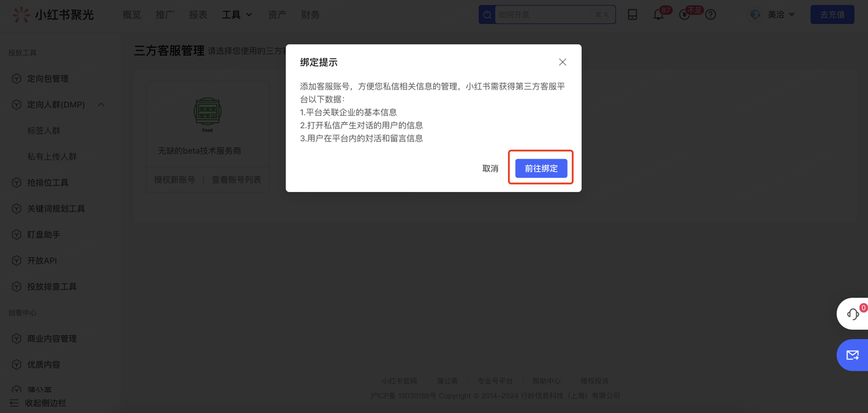Click the icon beside 商业内容管理

click(x=16, y=338)
